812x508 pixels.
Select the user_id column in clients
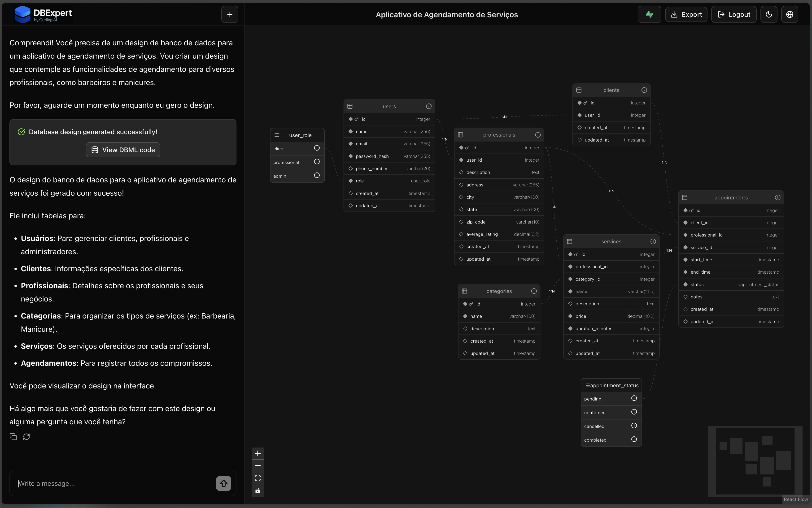pos(611,115)
